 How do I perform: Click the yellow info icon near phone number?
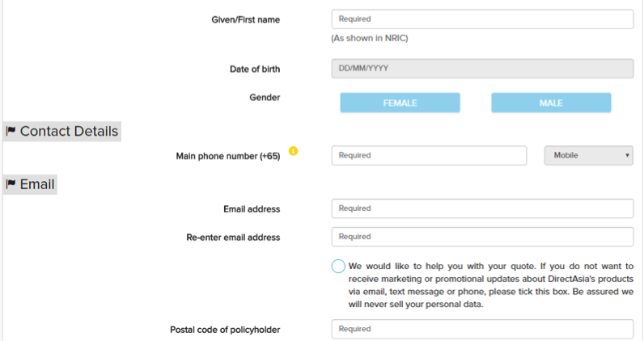[293, 151]
